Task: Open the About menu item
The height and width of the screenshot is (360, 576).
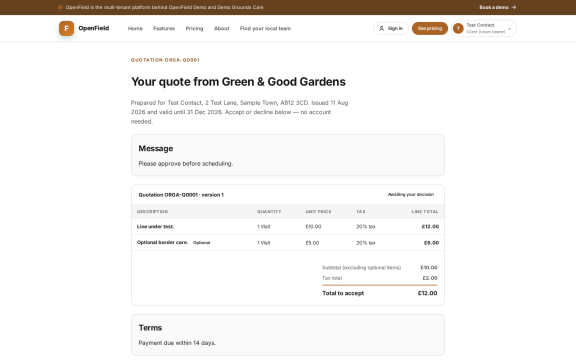Action: [x=222, y=28]
